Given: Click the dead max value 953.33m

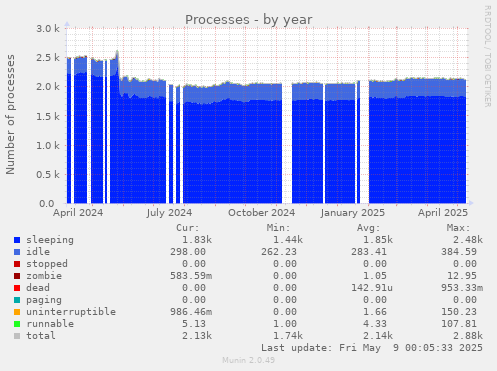Looking at the screenshot, I should (462, 288).
